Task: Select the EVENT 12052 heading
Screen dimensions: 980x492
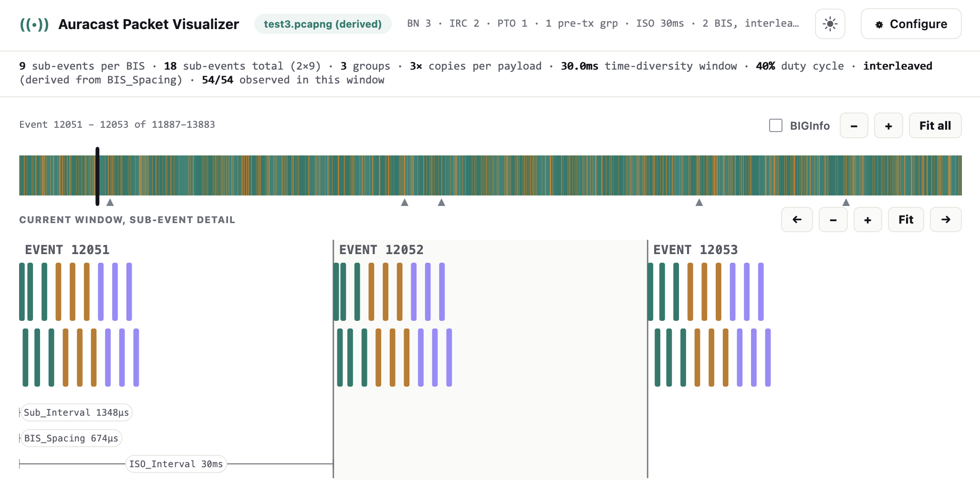Action: point(381,250)
